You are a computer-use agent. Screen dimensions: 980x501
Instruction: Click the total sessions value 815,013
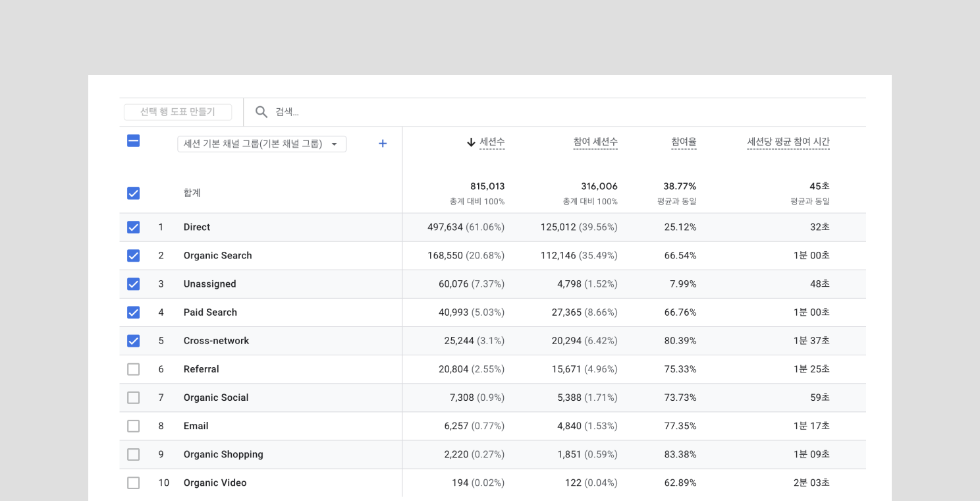pyautogui.click(x=487, y=187)
